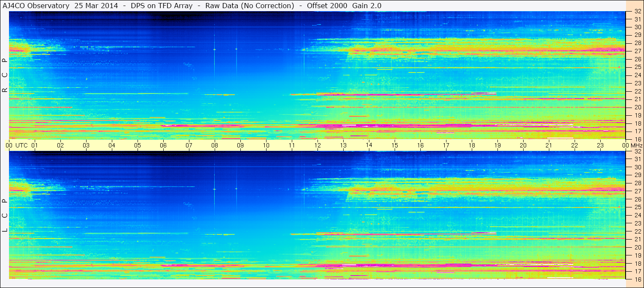Select the 25 MHz tick on RCP panel
This screenshot has height=288, width=644.
pos(637,67)
